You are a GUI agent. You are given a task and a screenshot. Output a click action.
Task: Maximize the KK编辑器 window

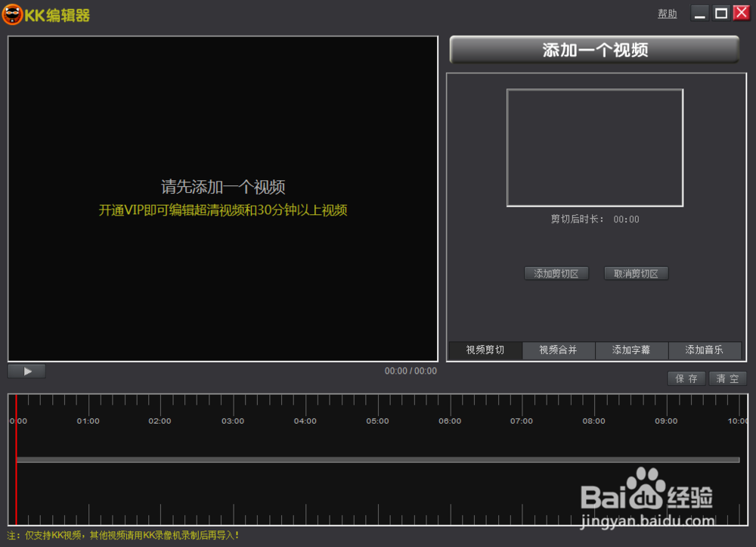click(720, 13)
